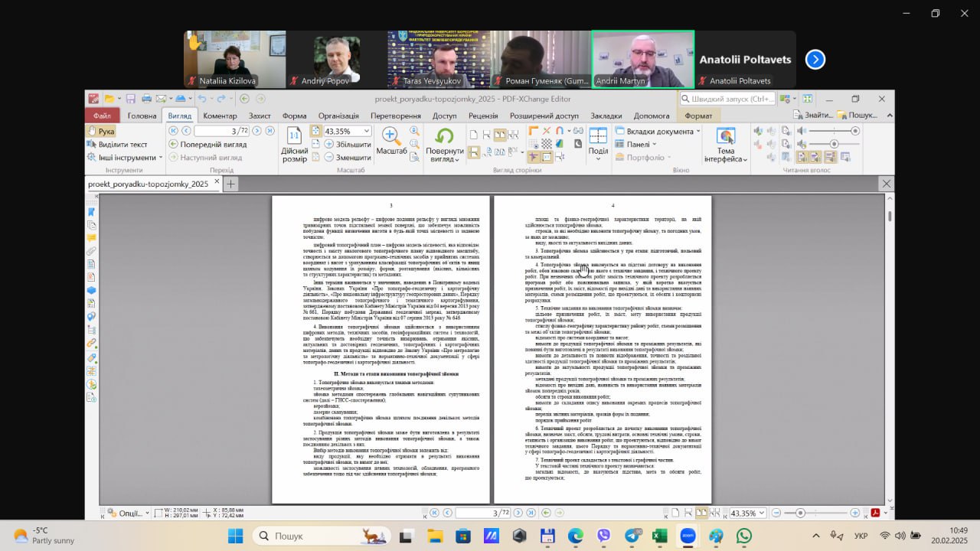Switch to the Коментар ribbon tab
980x551 pixels.
(x=220, y=116)
